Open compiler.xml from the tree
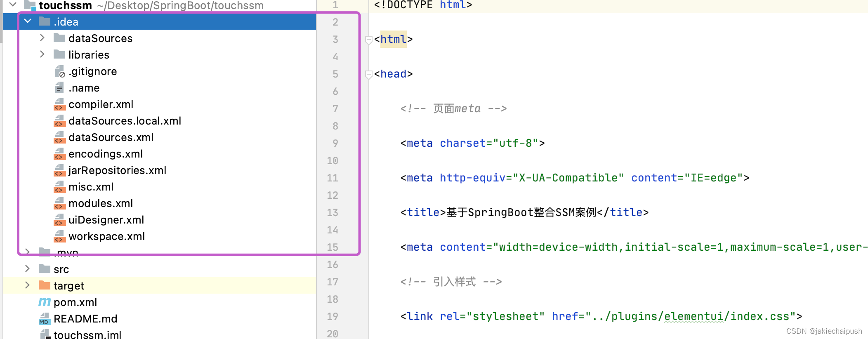Image resolution: width=868 pixels, height=339 pixels. point(101,104)
